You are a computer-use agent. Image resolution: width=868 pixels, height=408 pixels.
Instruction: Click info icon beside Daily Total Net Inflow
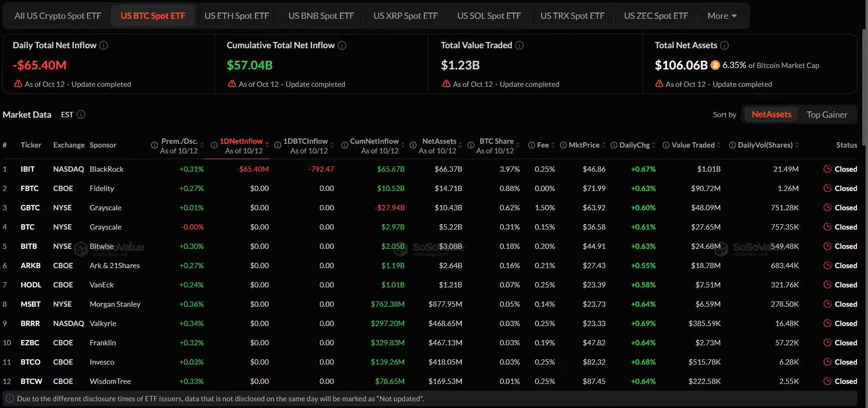(x=104, y=45)
